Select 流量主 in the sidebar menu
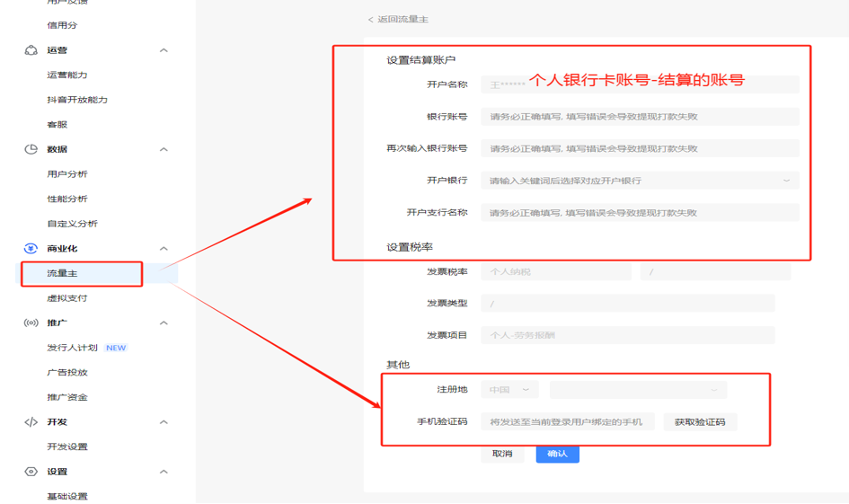This screenshot has width=849, height=504. (63, 273)
